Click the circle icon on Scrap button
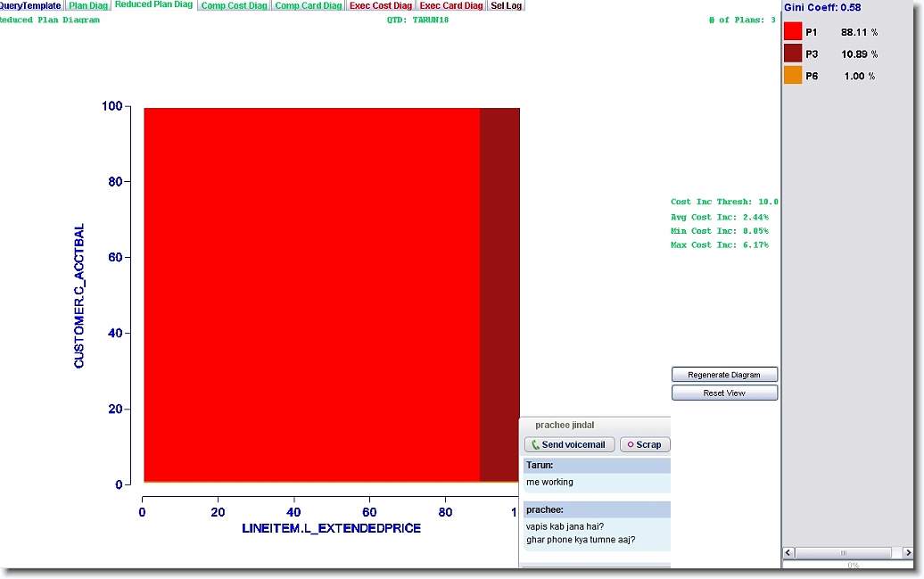924x579 pixels. tap(631, 445)
